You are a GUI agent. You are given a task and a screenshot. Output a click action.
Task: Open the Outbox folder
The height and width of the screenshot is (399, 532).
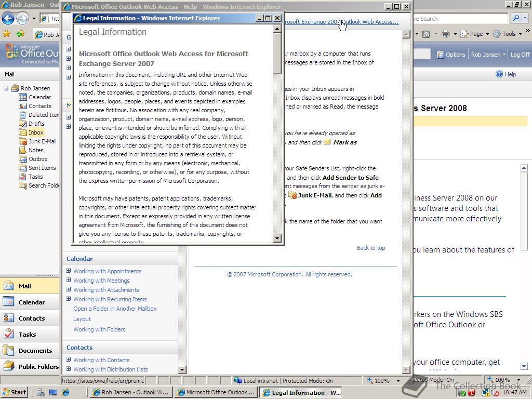pyautogui.click(x=37, y=159)
